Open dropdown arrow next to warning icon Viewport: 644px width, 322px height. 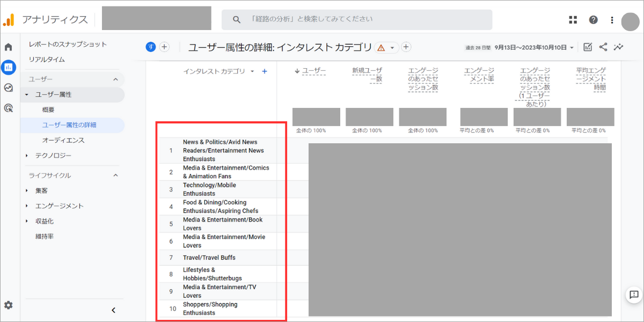[392, 48]
